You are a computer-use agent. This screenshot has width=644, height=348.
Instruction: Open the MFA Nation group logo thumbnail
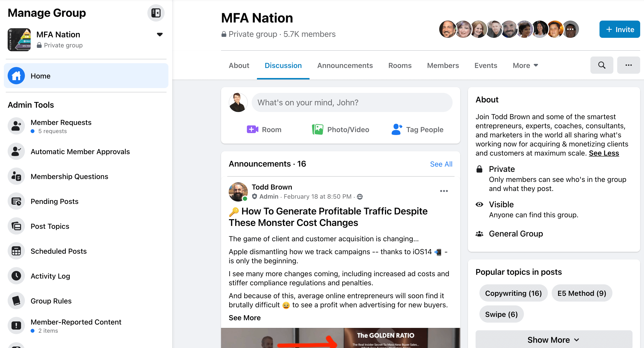click(x=19, y=39)
